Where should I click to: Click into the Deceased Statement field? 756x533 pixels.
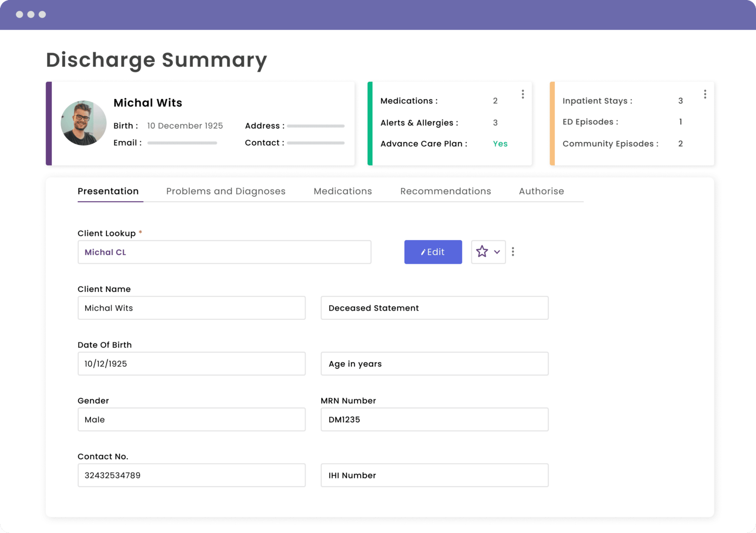(x=434, y=308)
